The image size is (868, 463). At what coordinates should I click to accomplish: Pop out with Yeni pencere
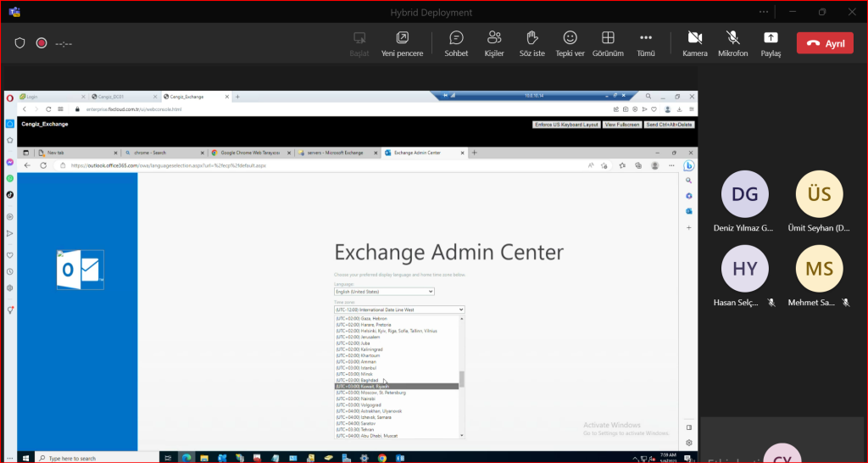tap(402, 42)
